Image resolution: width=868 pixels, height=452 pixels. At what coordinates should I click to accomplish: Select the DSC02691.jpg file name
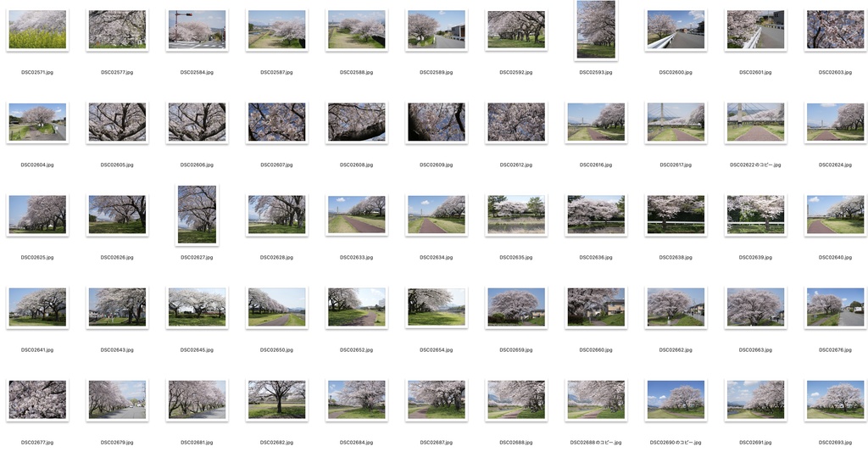tap(755, 443)
